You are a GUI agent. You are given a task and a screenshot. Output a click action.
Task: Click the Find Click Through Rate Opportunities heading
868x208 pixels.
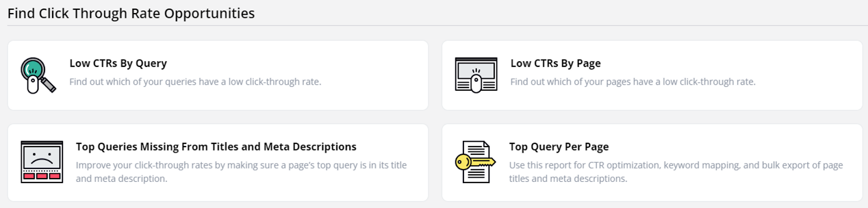(x=131, y=13)
